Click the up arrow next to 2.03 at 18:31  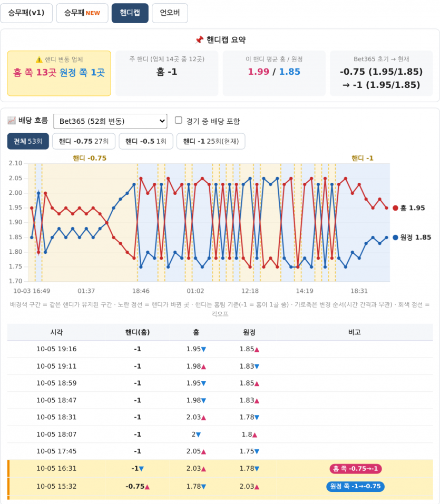tap(203, 418)
